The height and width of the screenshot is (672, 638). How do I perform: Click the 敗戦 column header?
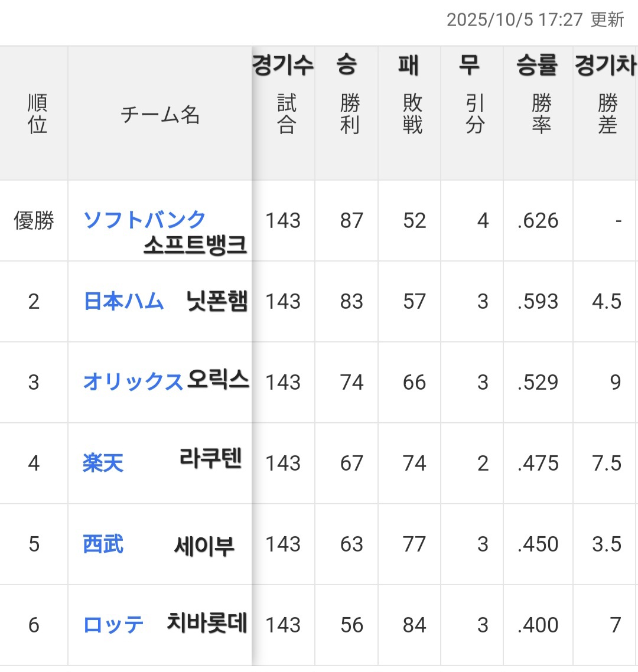(412, 114)
